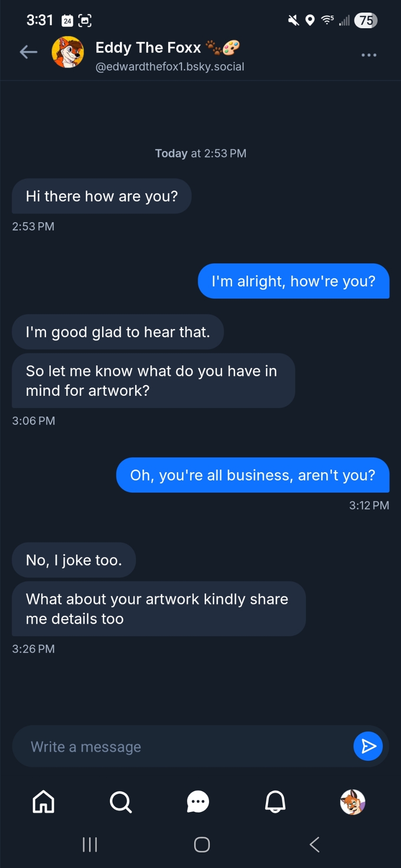Go to the Home tab
Image resolution: width=401 pixels, height=868 pixels.
43,801
